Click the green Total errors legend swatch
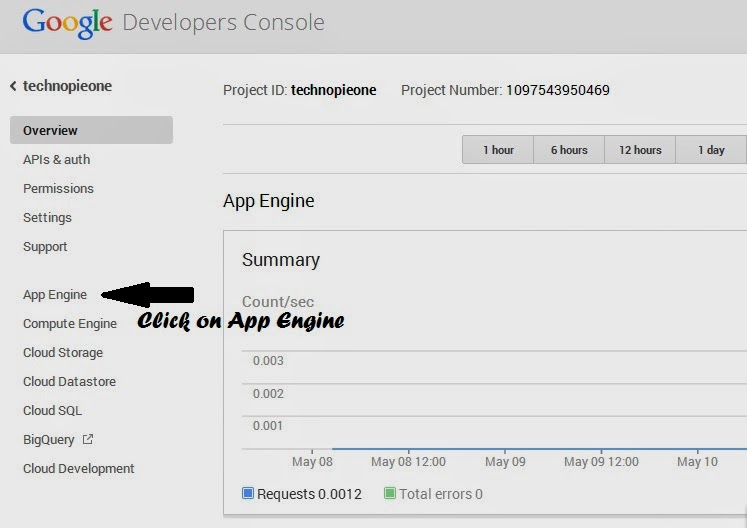 tap(390, 493)
